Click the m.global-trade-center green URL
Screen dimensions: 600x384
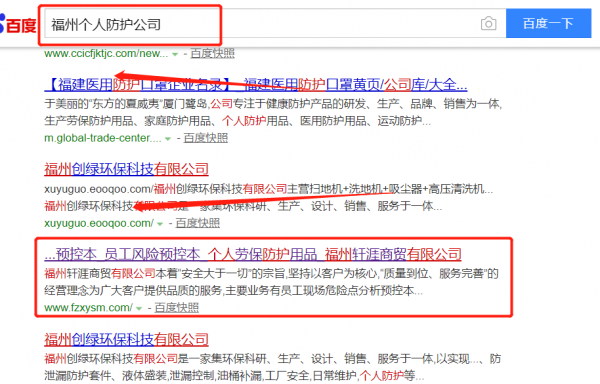(x=103, y=138)
